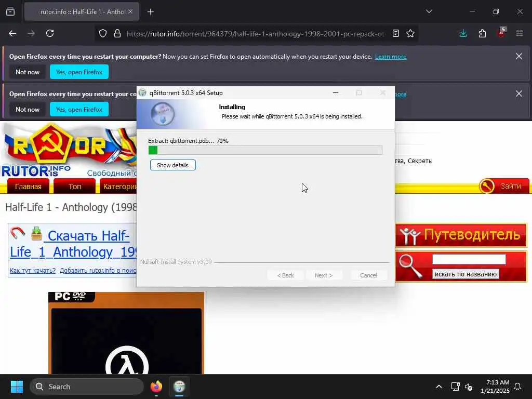532x399 pixels.
Task: Click the magnet link icon
Action: (x=17, y=233)
